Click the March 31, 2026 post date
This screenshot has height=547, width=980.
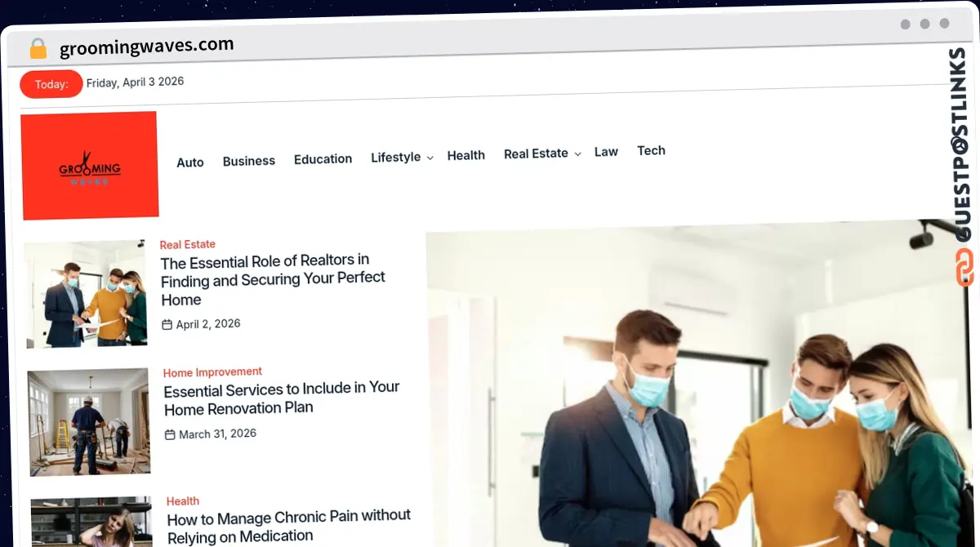218,434
